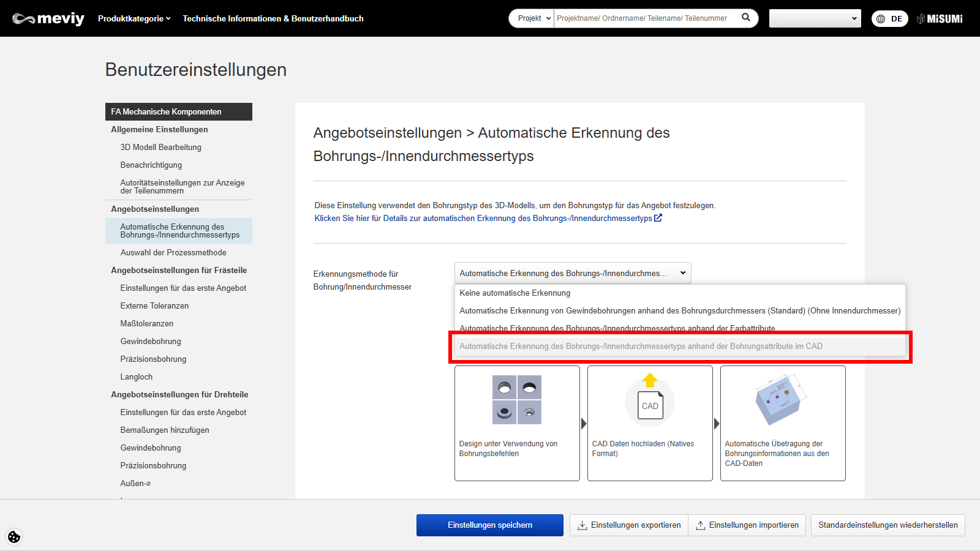The width and height of the screenshot is (980, 551).
Task: Open the empty dropdown in the header
Action: pyautogui.click(x=815, y=18)
